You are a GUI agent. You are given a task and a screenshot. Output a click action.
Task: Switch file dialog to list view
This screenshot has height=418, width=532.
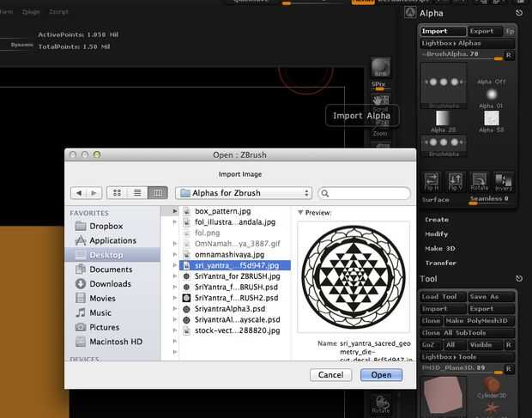click(x=137, y=193)
